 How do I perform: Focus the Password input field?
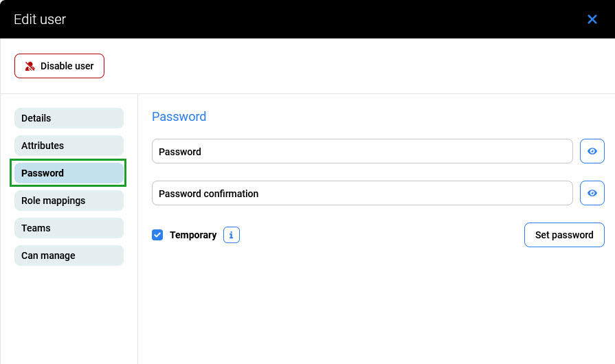(362, 152)
